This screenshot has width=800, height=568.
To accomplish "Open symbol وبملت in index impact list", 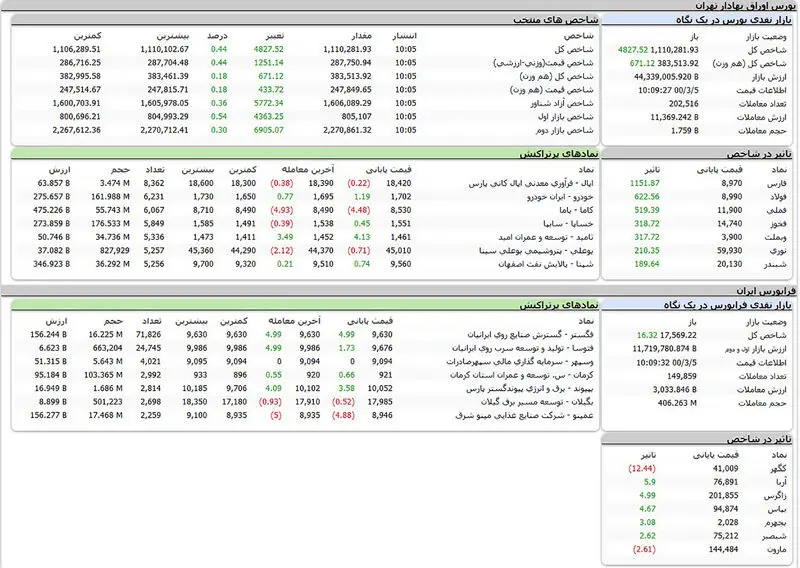I will pyautogui.click(x=776, y=237).
